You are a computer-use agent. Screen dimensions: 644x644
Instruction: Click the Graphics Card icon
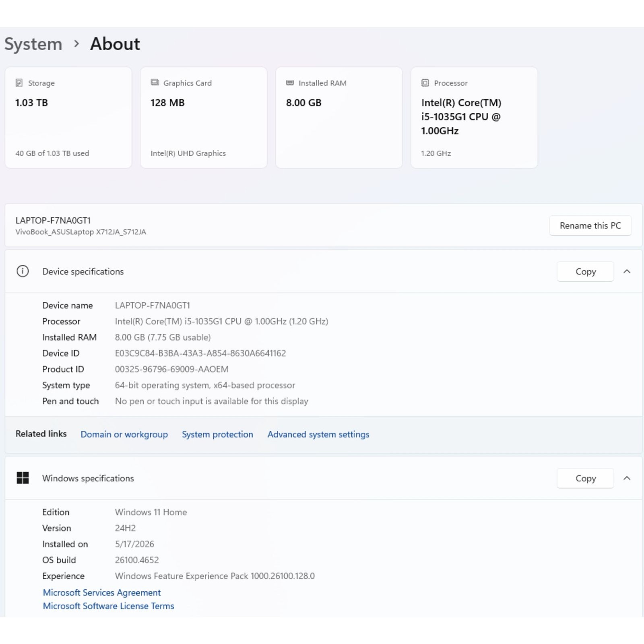click(x=155, y=83)
